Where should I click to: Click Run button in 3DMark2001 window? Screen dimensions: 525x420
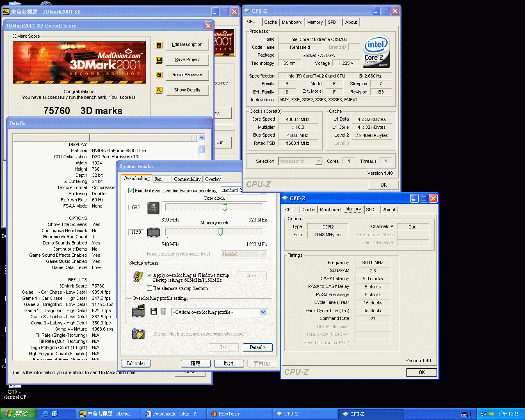(222, 143)
